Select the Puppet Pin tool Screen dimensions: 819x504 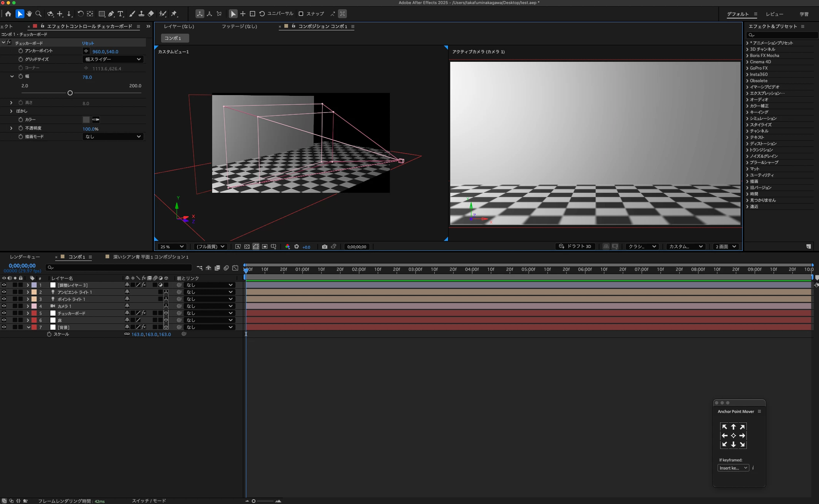[174, 14]
